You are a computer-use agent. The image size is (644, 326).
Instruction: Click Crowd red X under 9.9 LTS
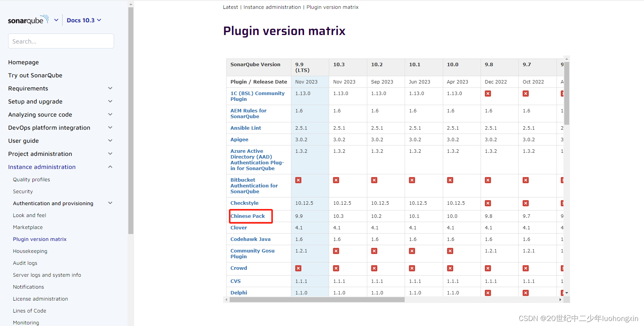pyautogui.click(x=298, y=268)
